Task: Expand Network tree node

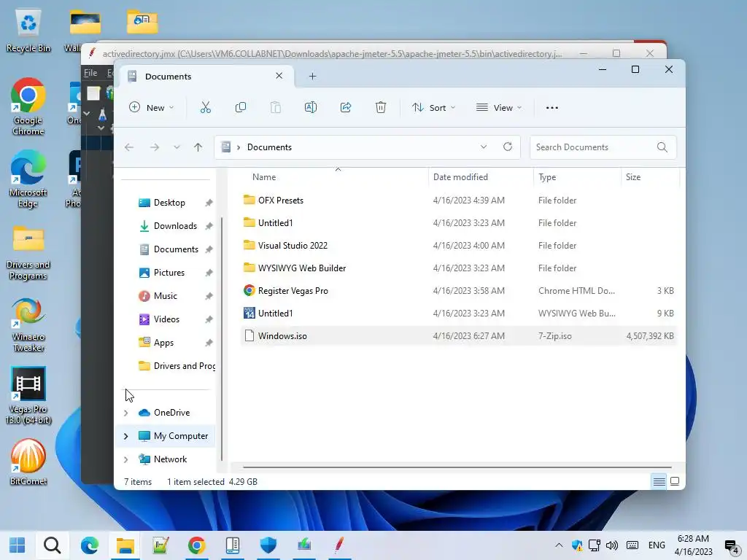Action: pyautogui.click(x=125, y=459)
